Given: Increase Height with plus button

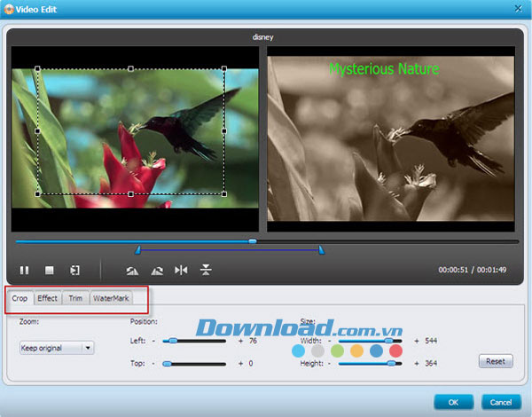Looking at the screenshot, I should coord(417,364).
